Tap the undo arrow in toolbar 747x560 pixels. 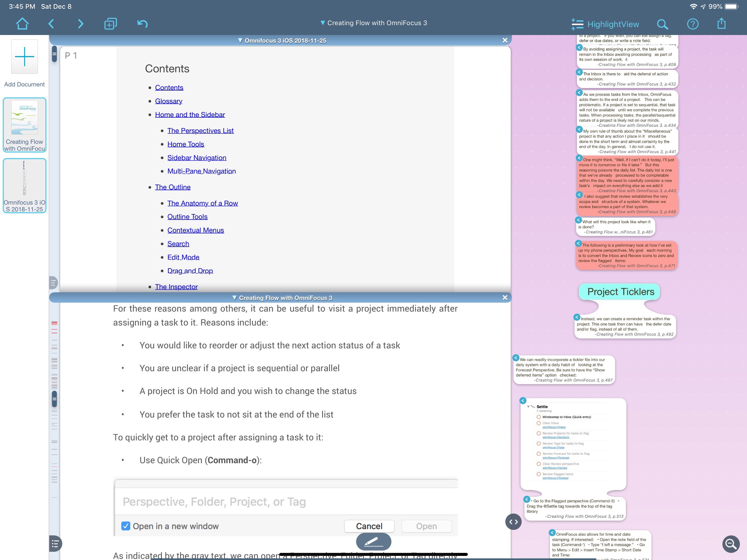tap(142, 24)
